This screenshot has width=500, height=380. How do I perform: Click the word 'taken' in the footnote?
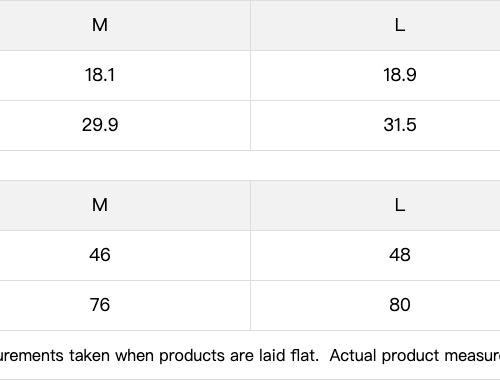[x=90, y=355]
